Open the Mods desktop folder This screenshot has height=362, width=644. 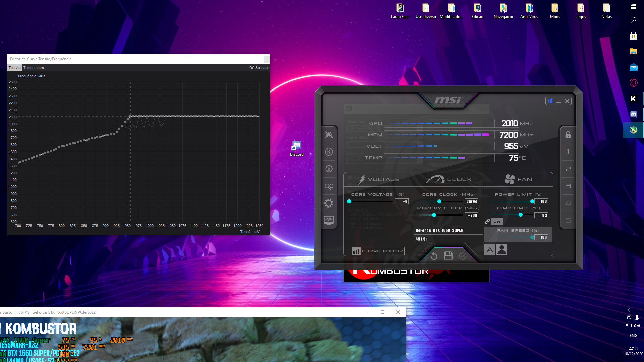pyautogui.click(x=555, y=11)
